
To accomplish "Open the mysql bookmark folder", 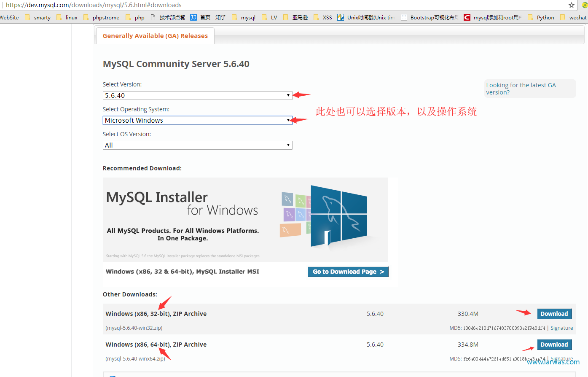I will pyautogui.click(x=244, y=17).
